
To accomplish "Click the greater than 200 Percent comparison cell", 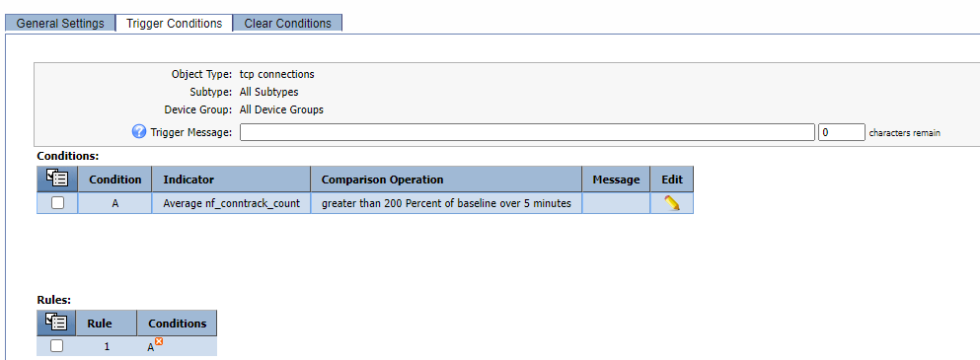I will 446,203.
